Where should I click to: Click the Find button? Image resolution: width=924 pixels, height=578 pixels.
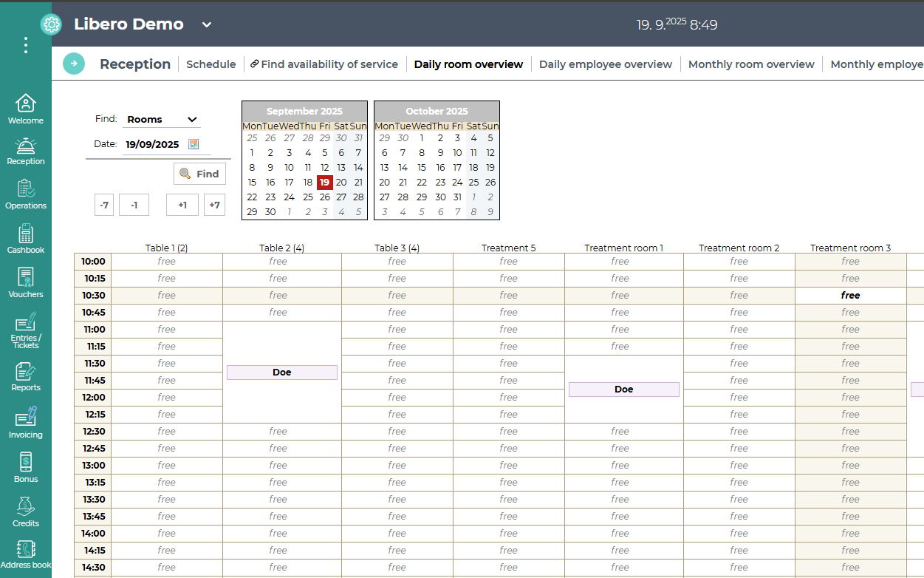coord(199,174)
